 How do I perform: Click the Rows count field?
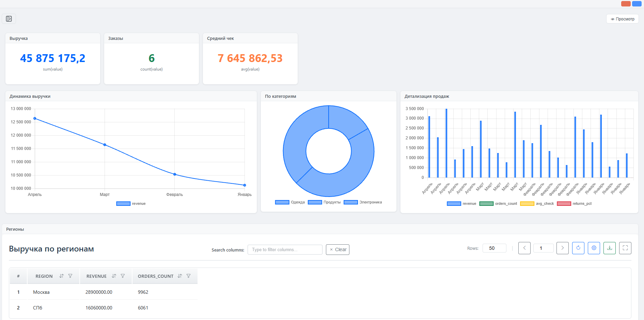pyautogui.click(x=494, y=248)
